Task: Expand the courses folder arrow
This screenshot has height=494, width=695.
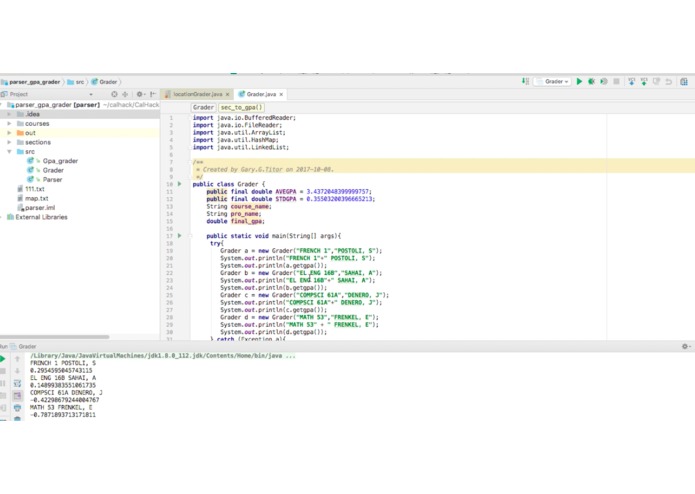Action: click(9, 124)
